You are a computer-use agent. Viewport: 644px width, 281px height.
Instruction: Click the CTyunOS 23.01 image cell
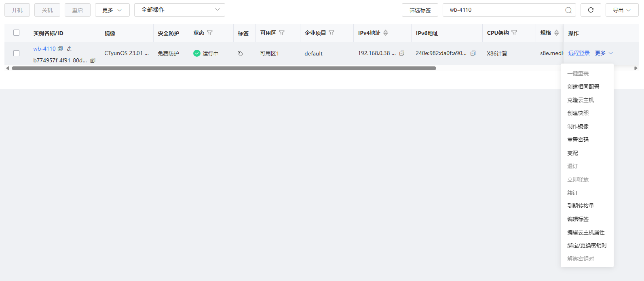pos(127,53)
